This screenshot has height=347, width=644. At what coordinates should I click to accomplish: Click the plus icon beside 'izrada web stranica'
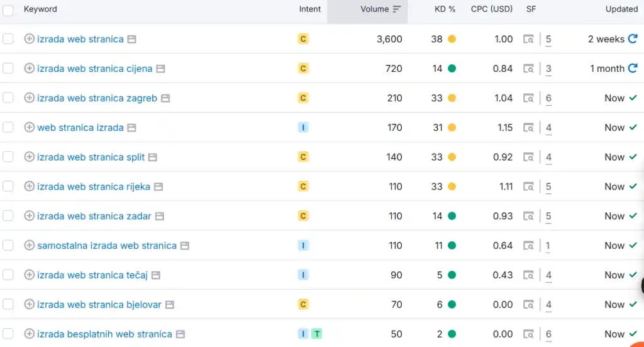pos(29,39)
